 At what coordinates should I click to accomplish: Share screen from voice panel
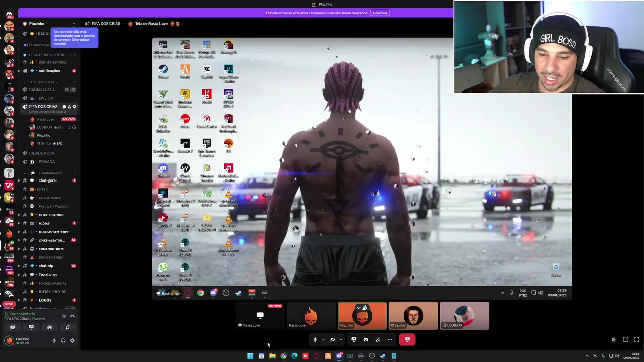tap(31, 327)
